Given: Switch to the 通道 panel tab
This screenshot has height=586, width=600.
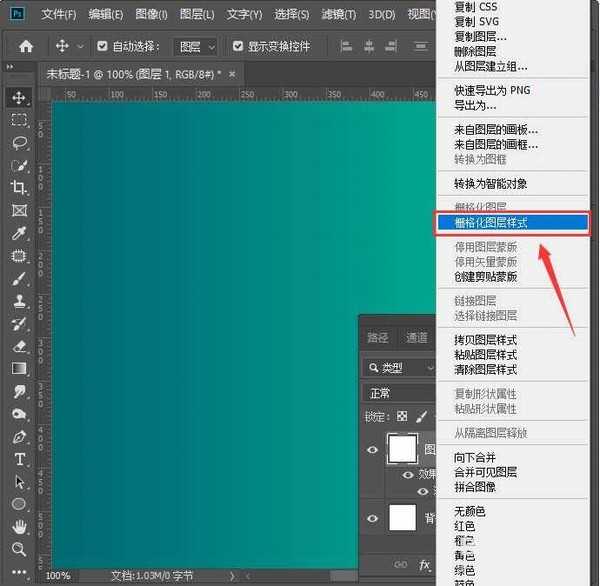Looking at the screenshot, I should click(417, 338).
